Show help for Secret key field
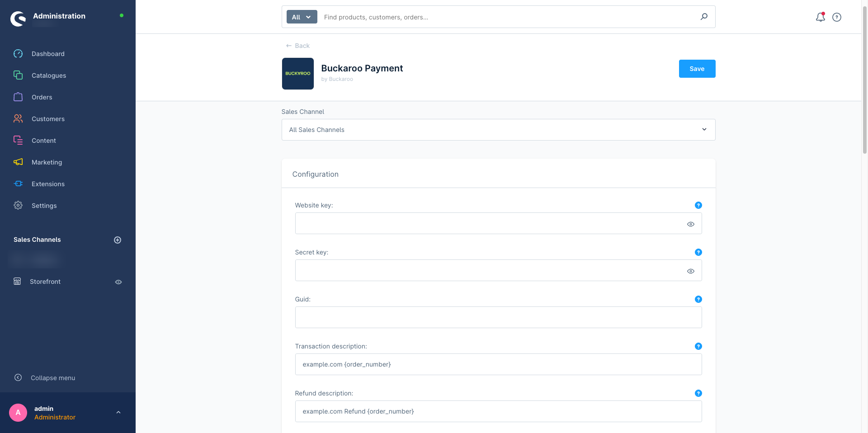The height and width of the screenshot is (433, 868). (x=698, y=252)
